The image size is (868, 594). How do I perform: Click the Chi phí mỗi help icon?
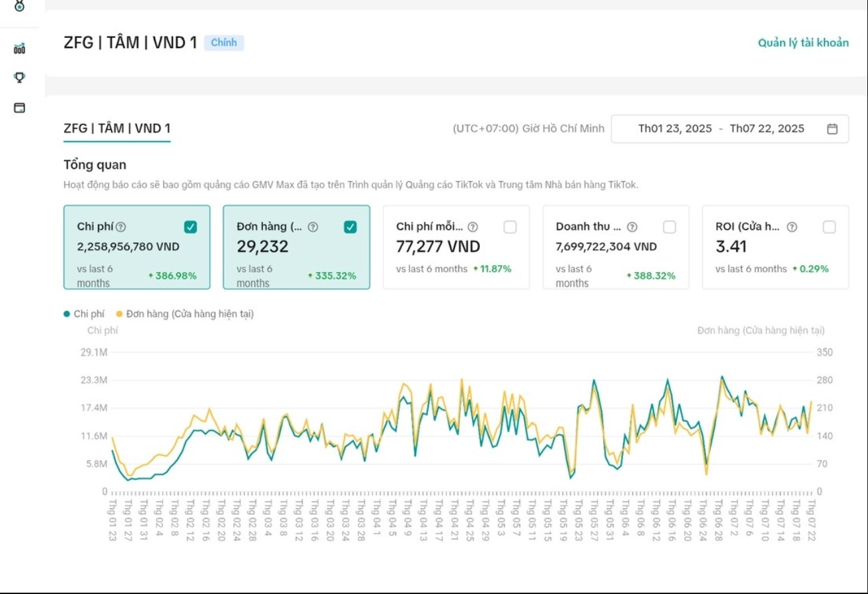click(473, 227)
